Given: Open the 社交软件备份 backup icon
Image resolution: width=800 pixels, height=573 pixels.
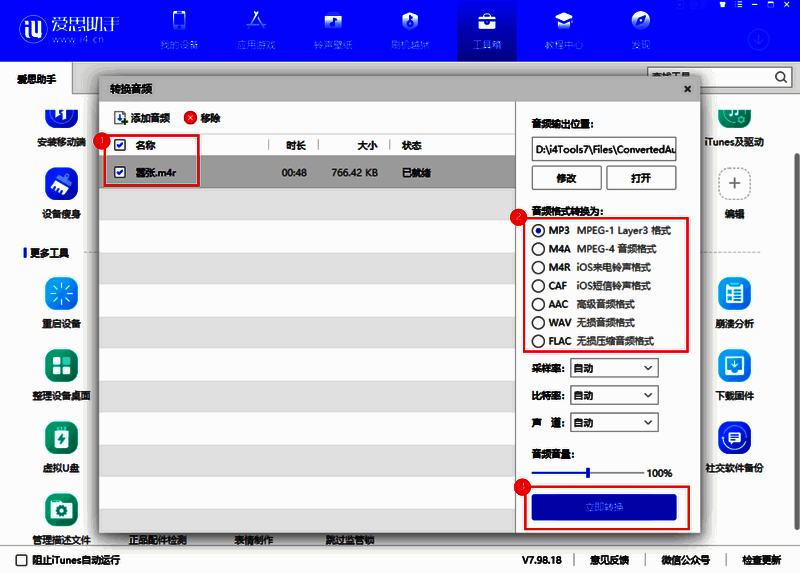Looking at the screenshot, I should (x=735, y=438).
